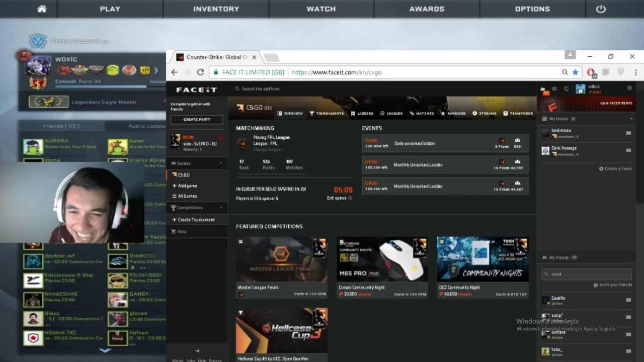
Task: Click the CREATE PARTY button
Action: 197,120
